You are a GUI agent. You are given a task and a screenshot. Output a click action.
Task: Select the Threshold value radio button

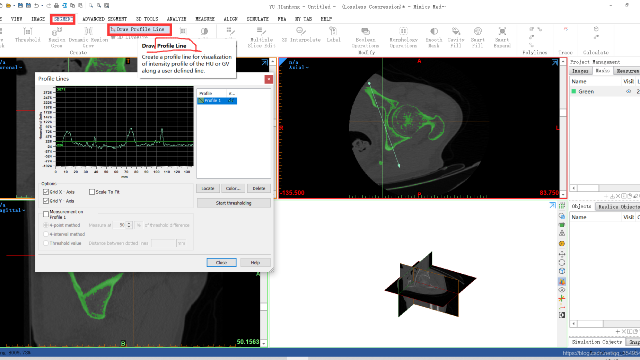point(46,243)
